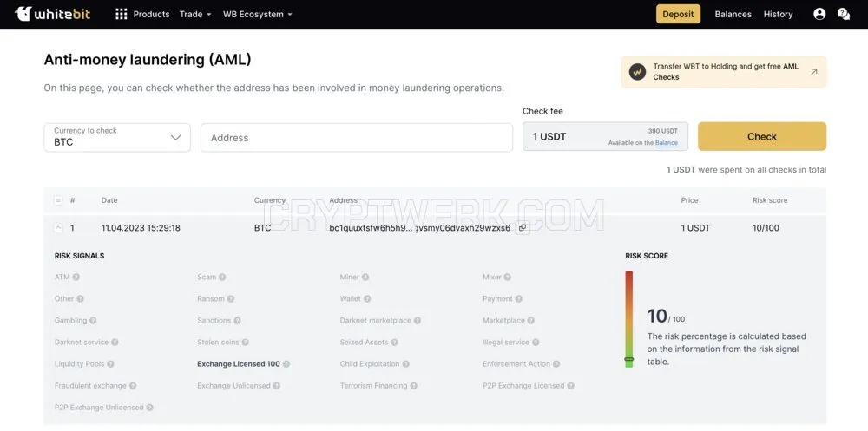Click help icon next to Seized Assets

pyautogui.click(x=394, y=343)
